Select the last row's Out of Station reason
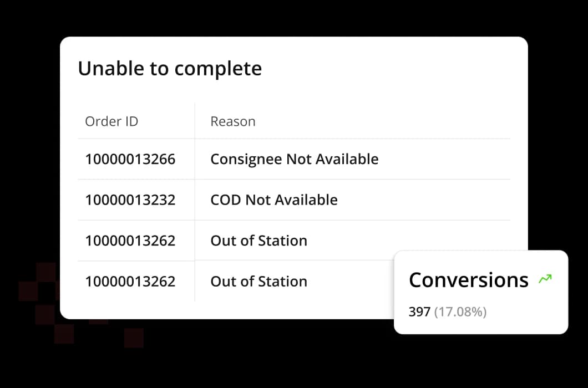This screenshot has width=588, height=388. (258, 281)
